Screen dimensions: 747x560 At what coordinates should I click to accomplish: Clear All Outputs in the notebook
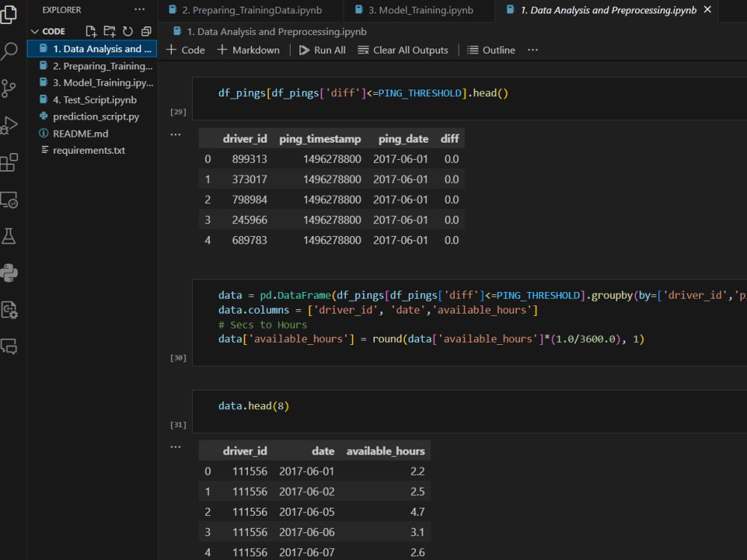tap(403, 50)
